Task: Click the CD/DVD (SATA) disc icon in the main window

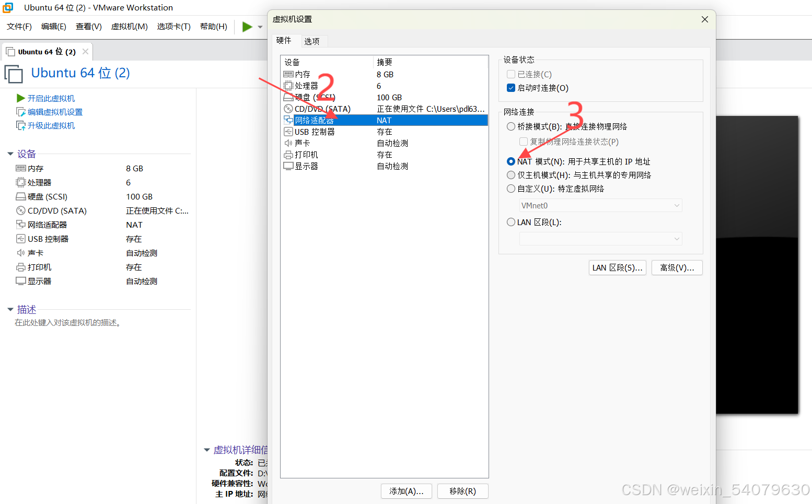Action: pos(21,210)
